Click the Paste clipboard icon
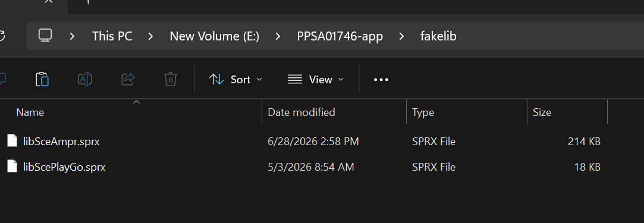Screen dimensions: 644x223 click(x=42, y=79)
